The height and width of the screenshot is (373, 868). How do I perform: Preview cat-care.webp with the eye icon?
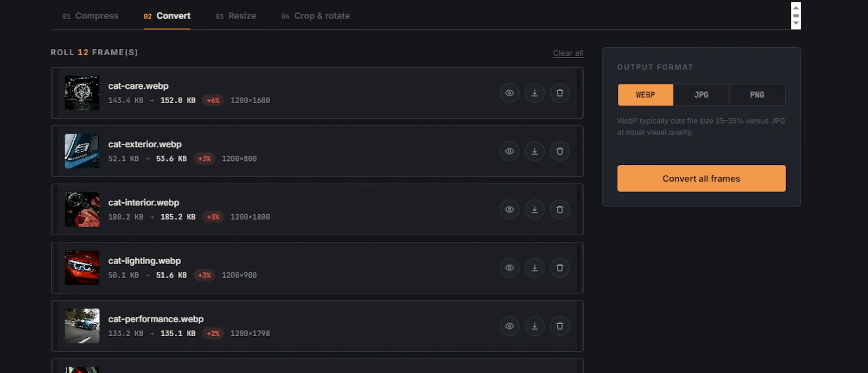(509, 93)
